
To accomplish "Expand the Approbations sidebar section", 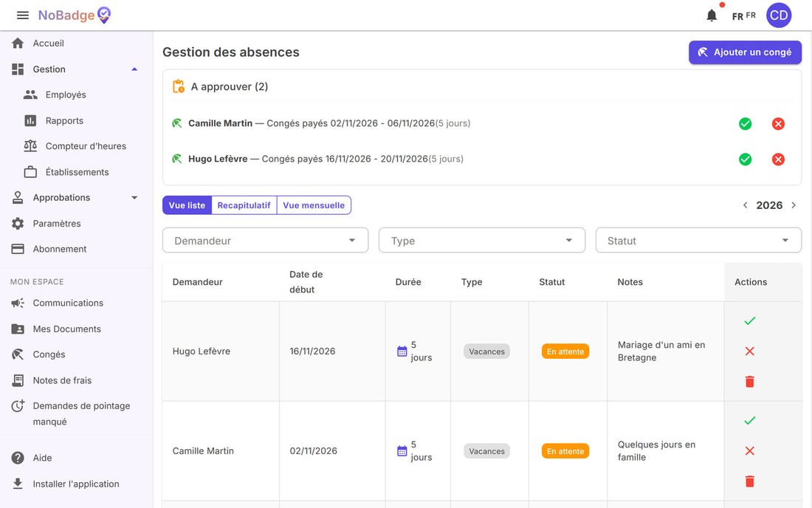I will pos(76,198).
